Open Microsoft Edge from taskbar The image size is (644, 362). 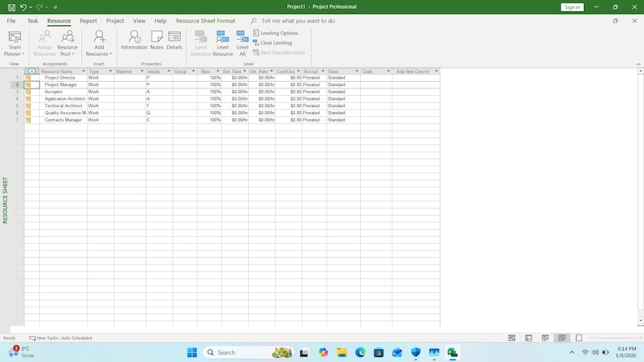(360, 352)
